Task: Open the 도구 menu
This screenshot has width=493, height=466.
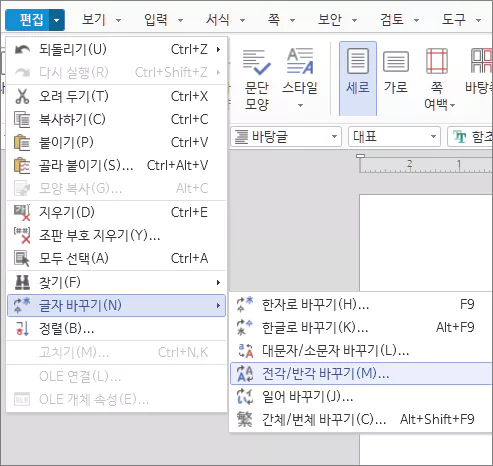Action: [x=454, y=20]
